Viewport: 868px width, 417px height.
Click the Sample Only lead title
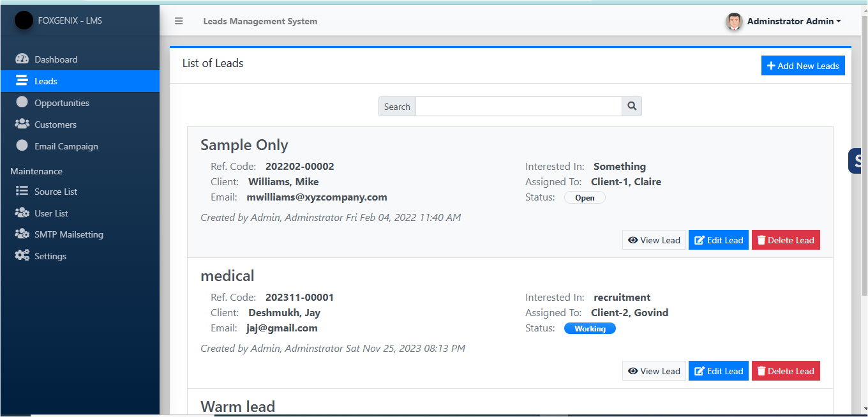244,145
